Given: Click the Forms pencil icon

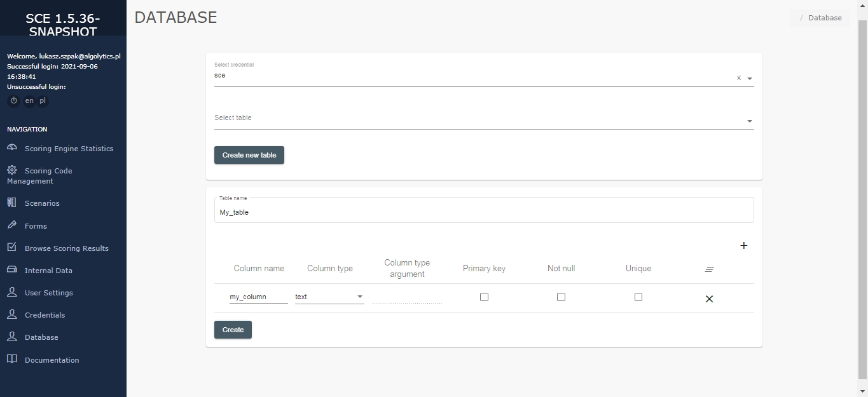Looking at the screenshot, I should (x=12, y=225).
